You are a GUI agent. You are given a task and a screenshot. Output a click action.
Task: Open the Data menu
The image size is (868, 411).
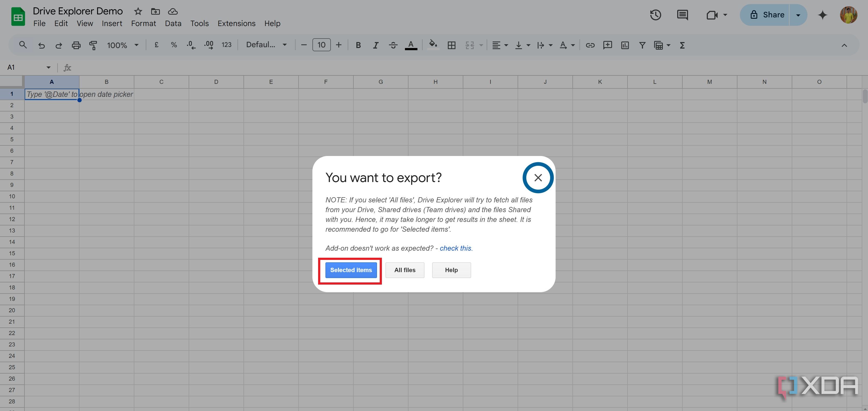pos(173,23)
